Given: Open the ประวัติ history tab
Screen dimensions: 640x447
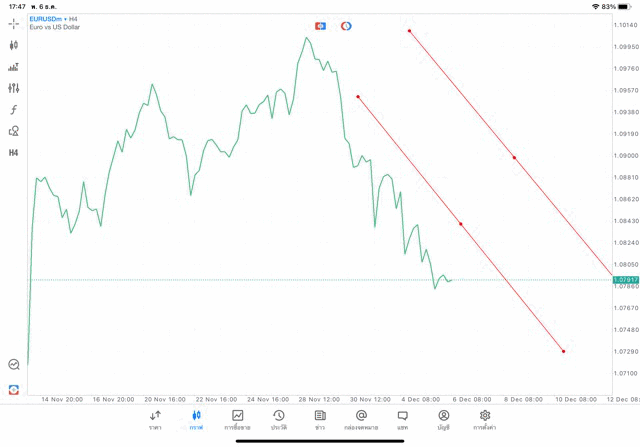Looking at the screenshot, I should click(279, 420).
